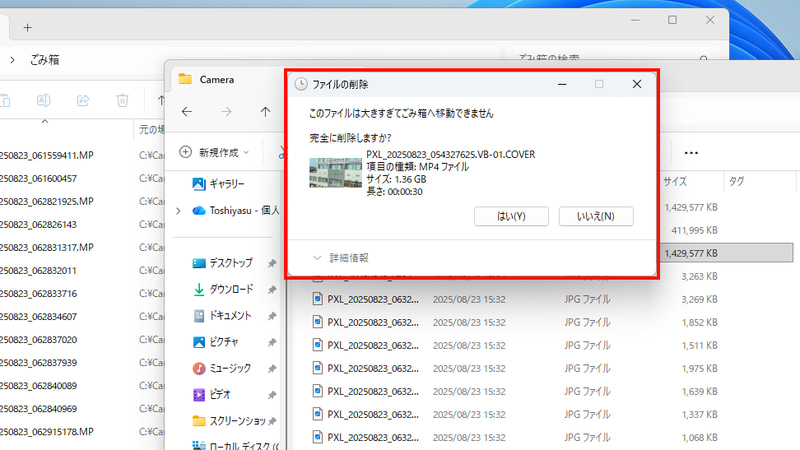Click ごみ箱 in the address breadcrumb
Viewport: 800px width, 450px height.
click(44, 60)
